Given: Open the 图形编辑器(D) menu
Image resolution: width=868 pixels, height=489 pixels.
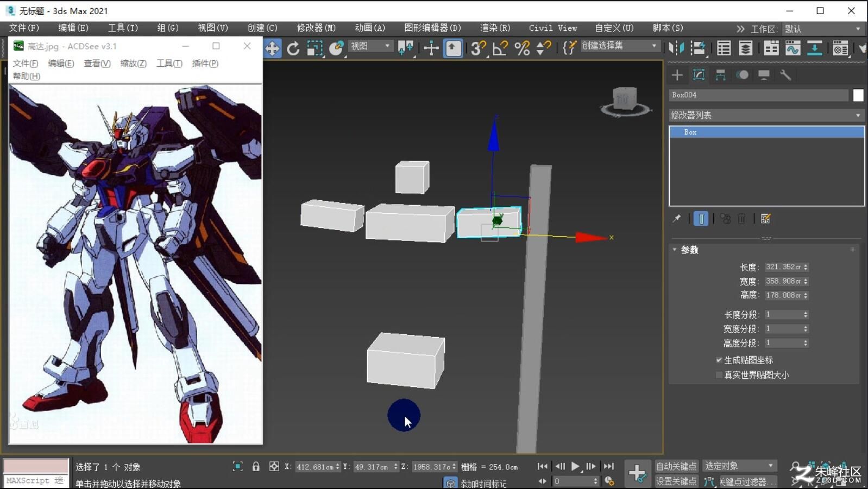Looking at the screenshot, I should click(432, 28).
